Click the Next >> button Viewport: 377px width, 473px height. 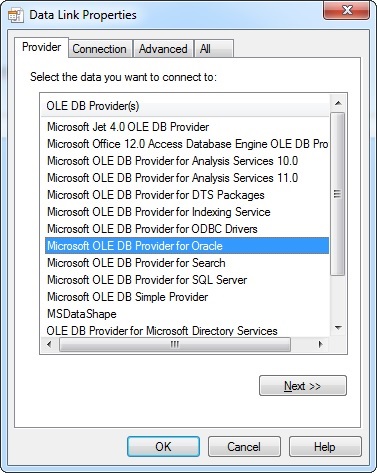(x=303, y=386)
